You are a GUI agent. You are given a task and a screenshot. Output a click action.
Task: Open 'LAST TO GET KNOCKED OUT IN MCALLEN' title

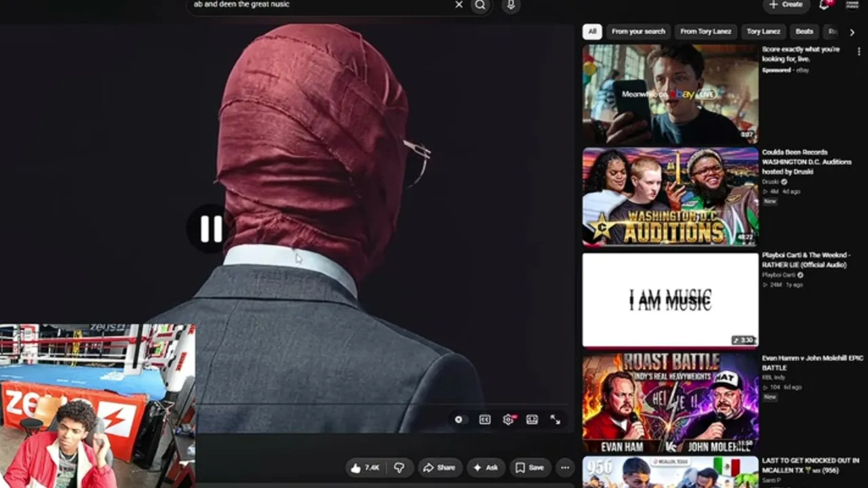[810, 465]
